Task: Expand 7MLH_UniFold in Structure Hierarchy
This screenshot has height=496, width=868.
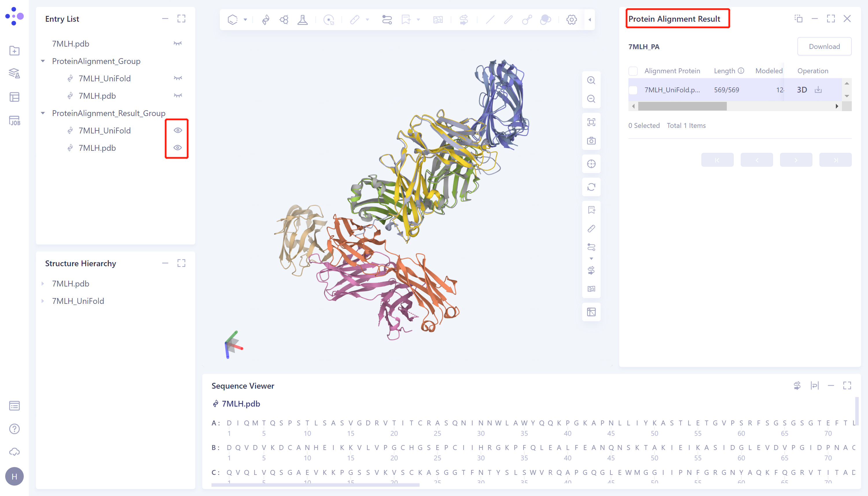Action: (x=43, y=301)
